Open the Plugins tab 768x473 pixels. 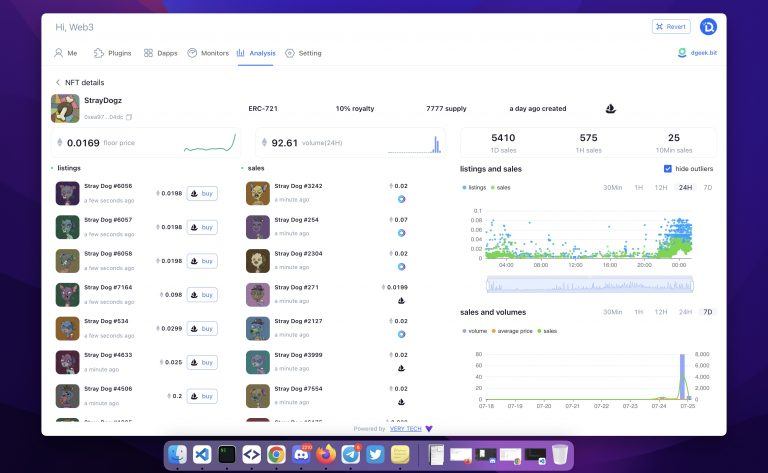point(113,53)
